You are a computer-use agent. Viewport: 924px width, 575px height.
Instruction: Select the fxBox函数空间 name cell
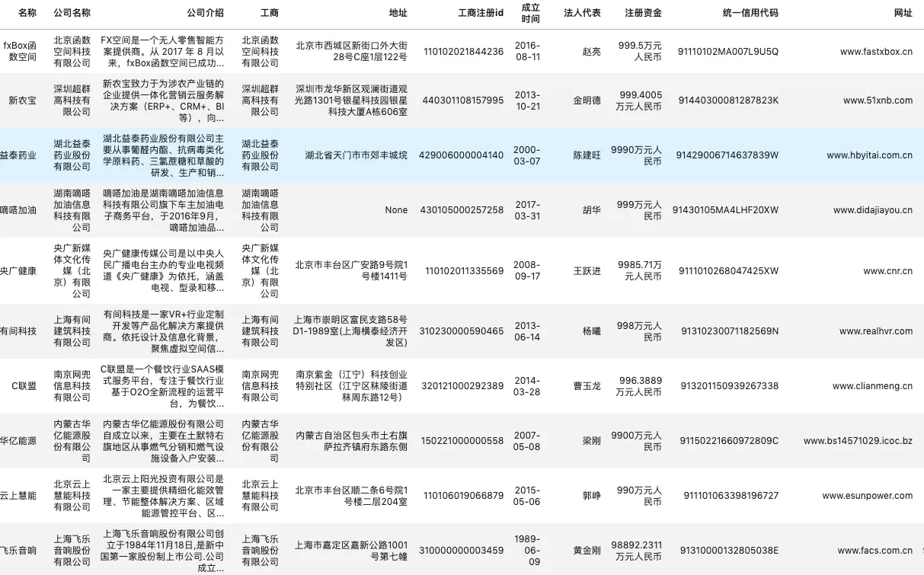pyautogui.click(x=20, y=52)
